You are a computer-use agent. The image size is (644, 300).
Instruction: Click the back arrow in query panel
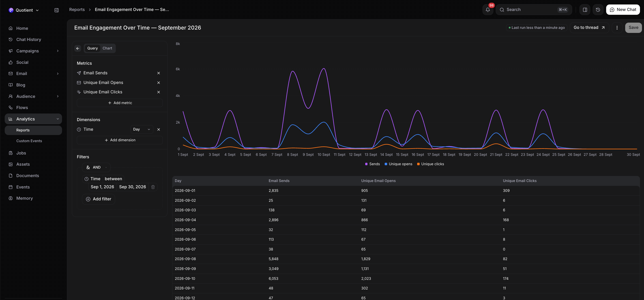78,48
